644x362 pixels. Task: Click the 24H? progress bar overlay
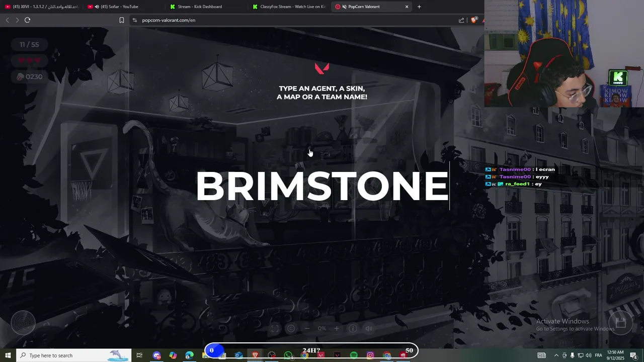coord(311,350)
